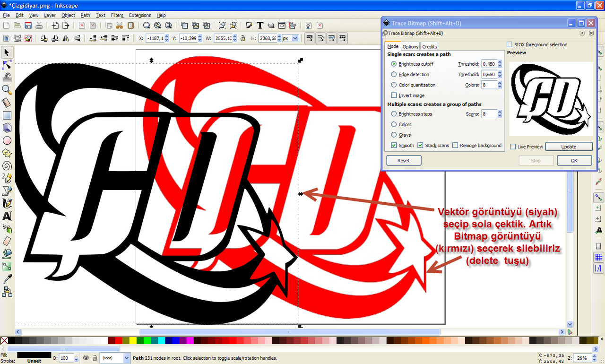Select the Connector diagram tool
605x364 pixels.
pyautogui.click(x=7, y=292)
